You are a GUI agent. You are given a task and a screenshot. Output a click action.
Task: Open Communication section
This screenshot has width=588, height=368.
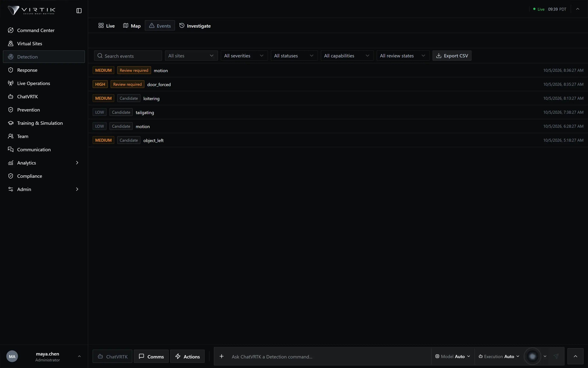click(x=44, y=150)
